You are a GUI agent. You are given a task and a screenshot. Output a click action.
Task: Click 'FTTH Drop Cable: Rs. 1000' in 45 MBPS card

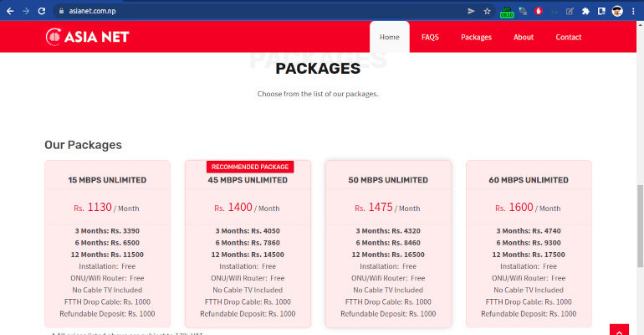pos(248,301)
